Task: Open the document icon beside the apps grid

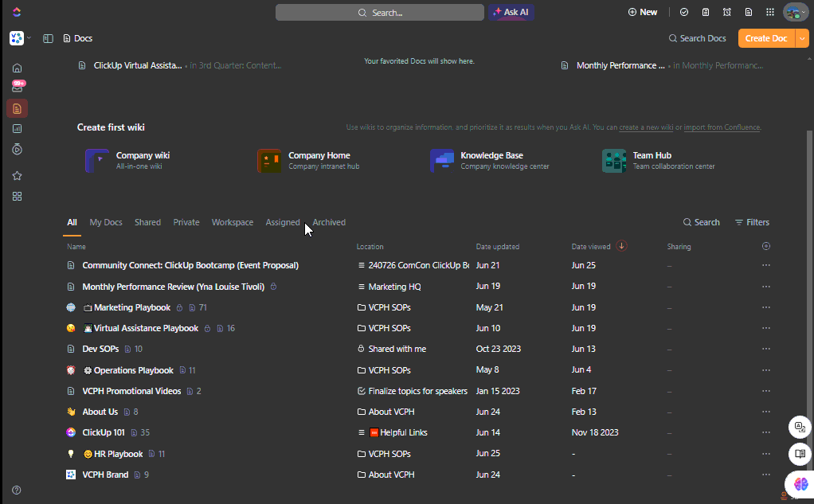Action: [x=749, y=12]
